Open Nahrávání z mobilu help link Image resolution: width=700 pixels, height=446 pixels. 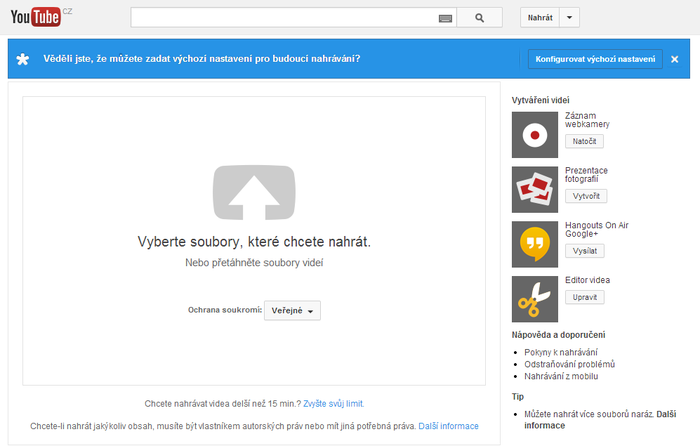[x=561, y=376]
